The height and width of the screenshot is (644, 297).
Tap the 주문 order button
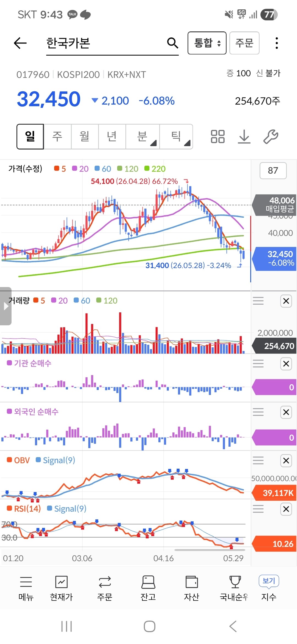pyautogui.click(x=244, y=43)
